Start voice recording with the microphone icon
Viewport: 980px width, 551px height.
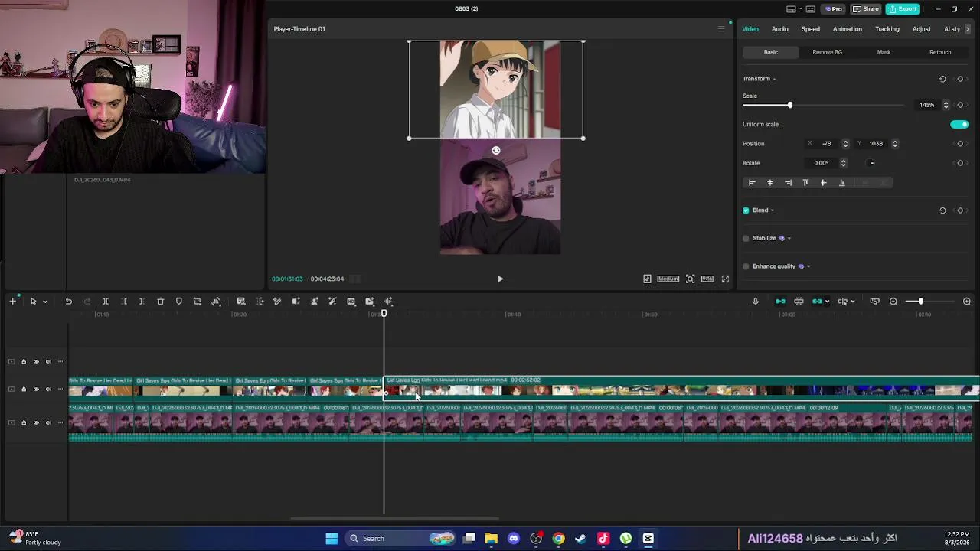pos(755,302)
